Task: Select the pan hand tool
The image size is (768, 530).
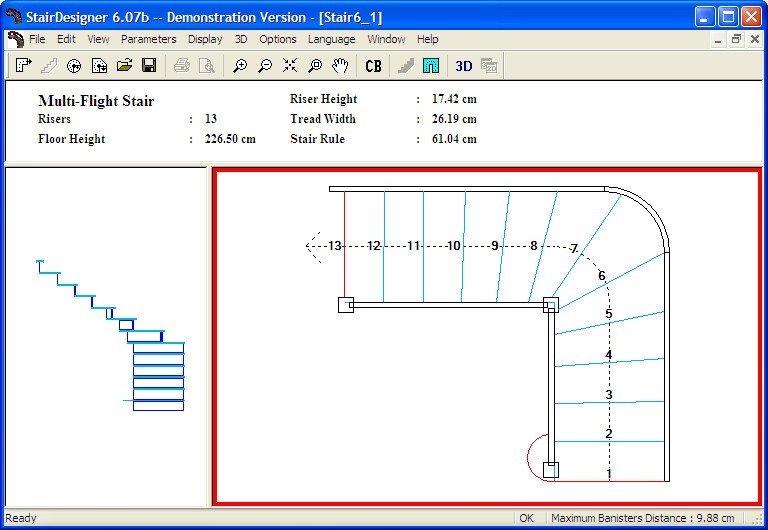Action: (x=340, y=66)
